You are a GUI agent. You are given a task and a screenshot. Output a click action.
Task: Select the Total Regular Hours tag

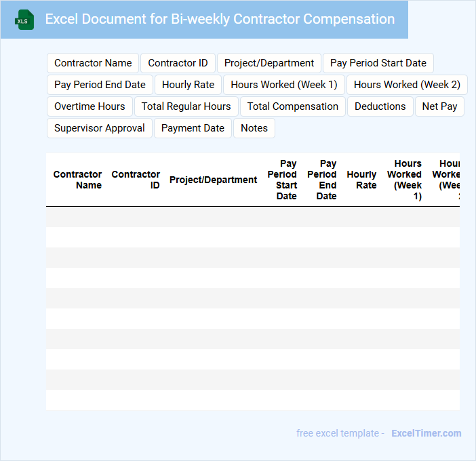click(x=186, y=106)
